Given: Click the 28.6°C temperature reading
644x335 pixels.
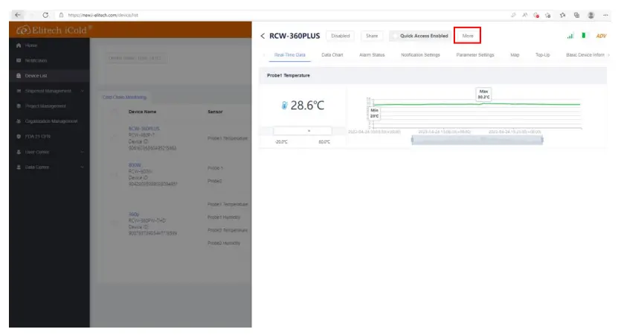Looking at the screenshot, I should click(x=307, y=106).
